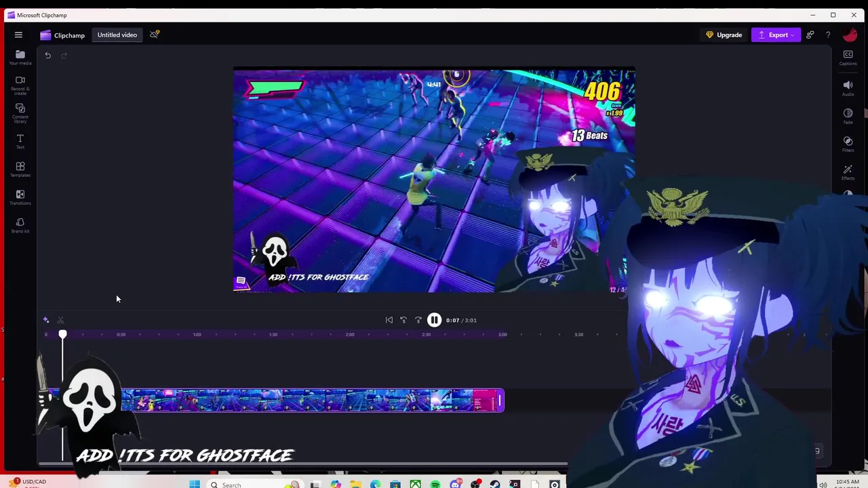
Task: Open the Help question mark
Action: (x=828, y=35)
